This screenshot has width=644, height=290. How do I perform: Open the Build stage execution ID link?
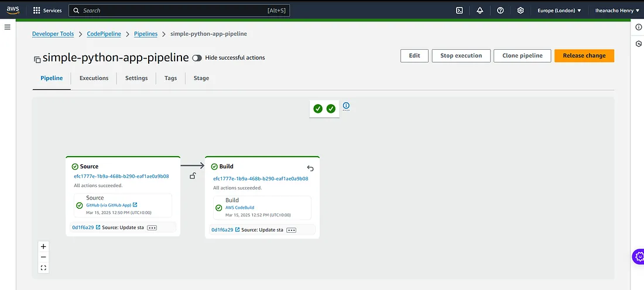click(x=261, y=179)
